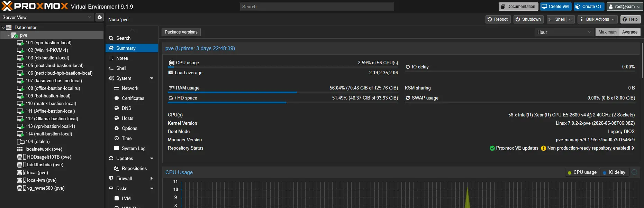This screenshot has width=644, height=208.
Task: Open Non production-ready repository warning arrow
Action: pyautogui.click(x=633, y=148)
